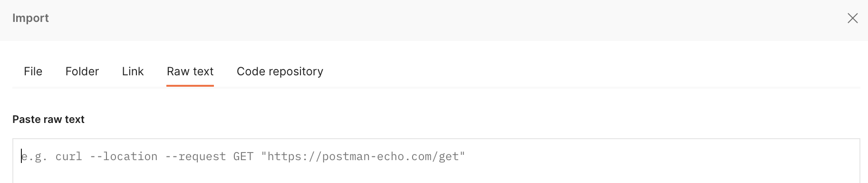Screen dimensions: 868x183
Task: Import from a Folder instead
Action: click(82, 71)
